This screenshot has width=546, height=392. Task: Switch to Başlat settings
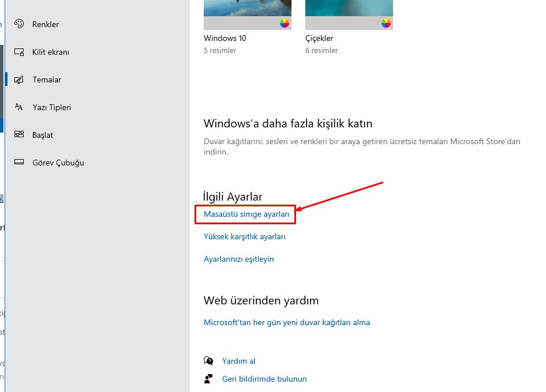click(x=43, y=135)
